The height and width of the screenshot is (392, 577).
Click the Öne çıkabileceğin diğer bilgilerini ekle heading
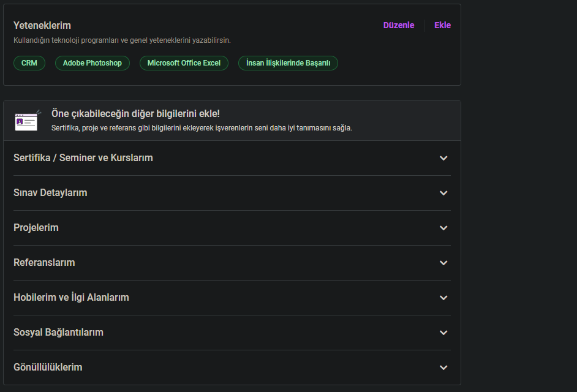click(135, 114)
